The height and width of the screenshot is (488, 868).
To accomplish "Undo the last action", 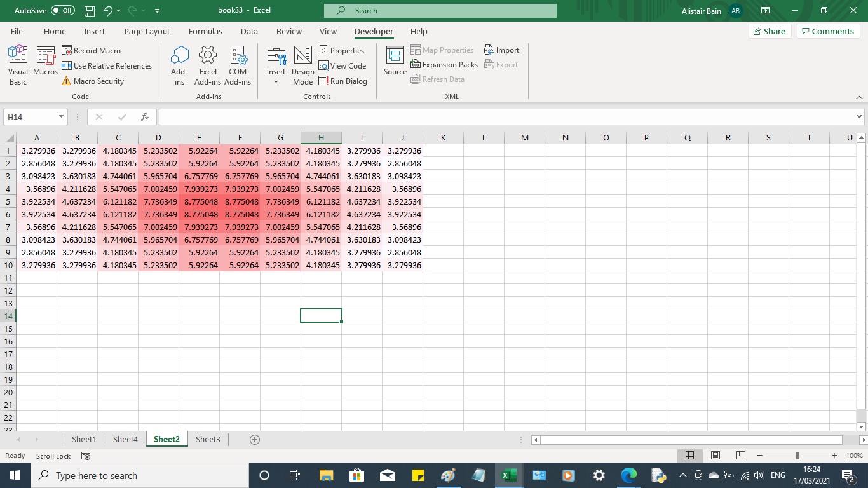I will coord(107,11).
